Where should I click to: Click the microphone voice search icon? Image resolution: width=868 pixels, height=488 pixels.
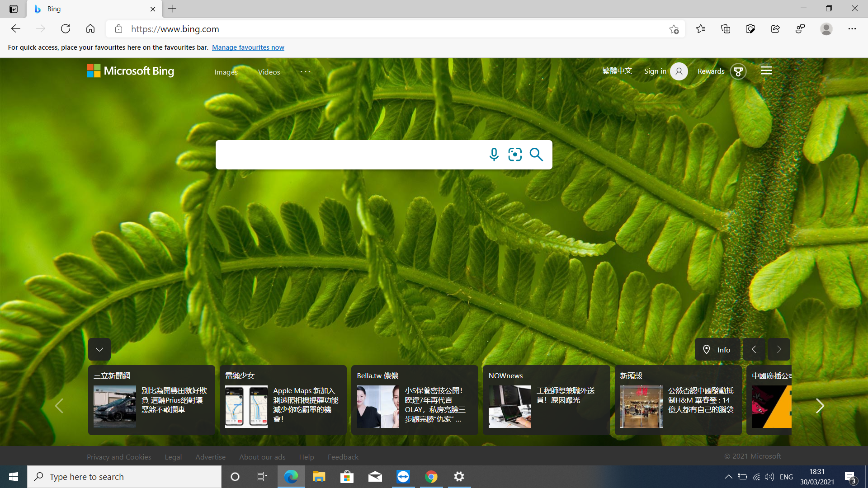point(494,155)
